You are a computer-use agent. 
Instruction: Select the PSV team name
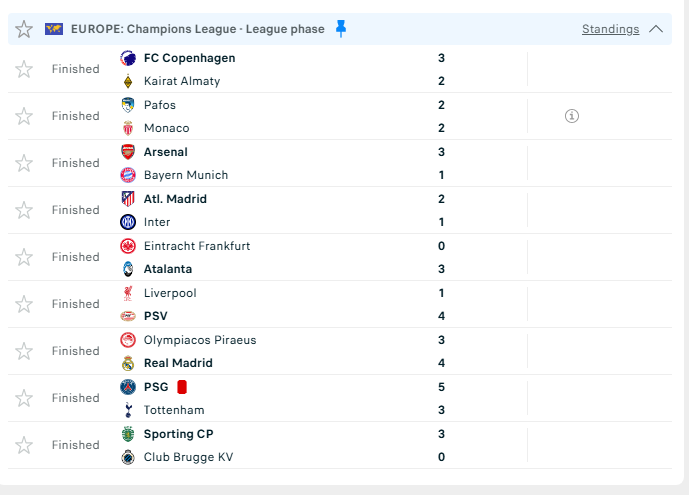(156, 316)
